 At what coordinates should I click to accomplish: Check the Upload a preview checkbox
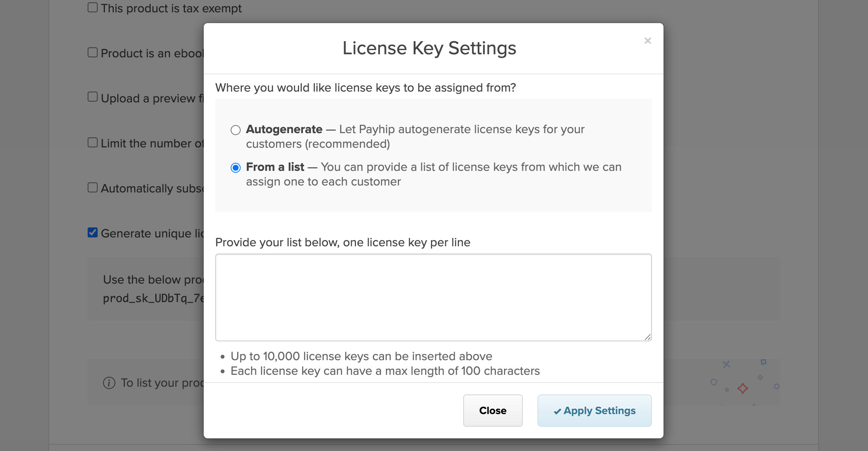click(x=93, y=97)
